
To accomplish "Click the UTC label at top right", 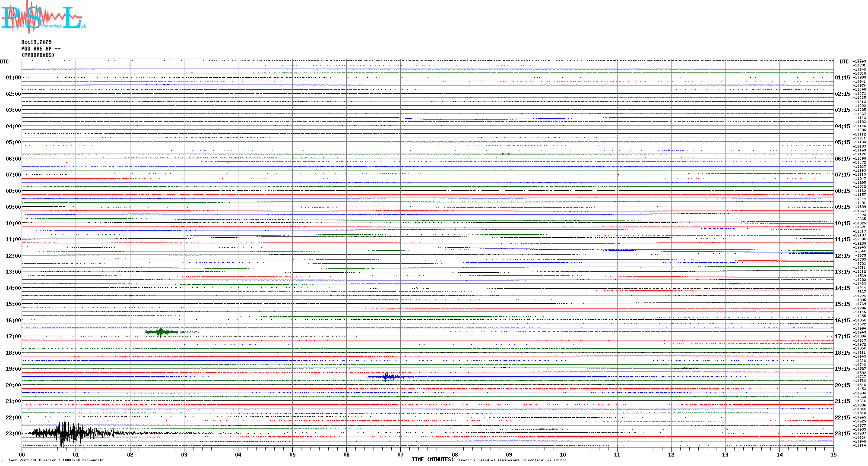I will (844, 62).
